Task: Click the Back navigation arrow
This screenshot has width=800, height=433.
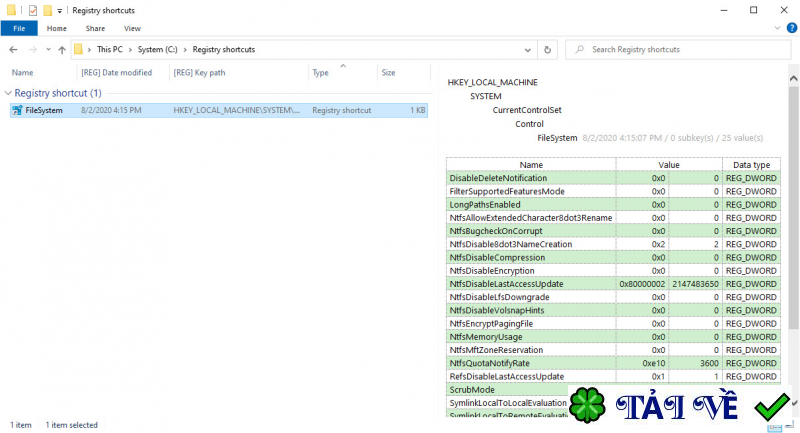Action: (14, 49)
